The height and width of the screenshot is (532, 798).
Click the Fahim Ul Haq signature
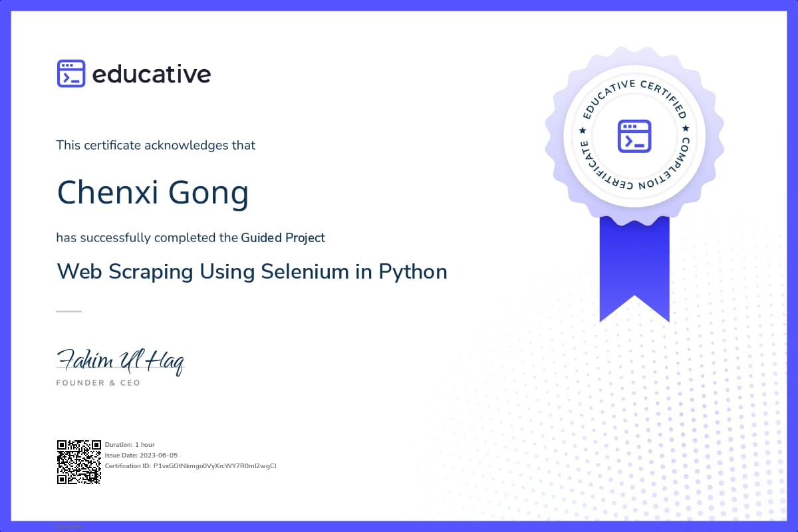coord(120,361)
